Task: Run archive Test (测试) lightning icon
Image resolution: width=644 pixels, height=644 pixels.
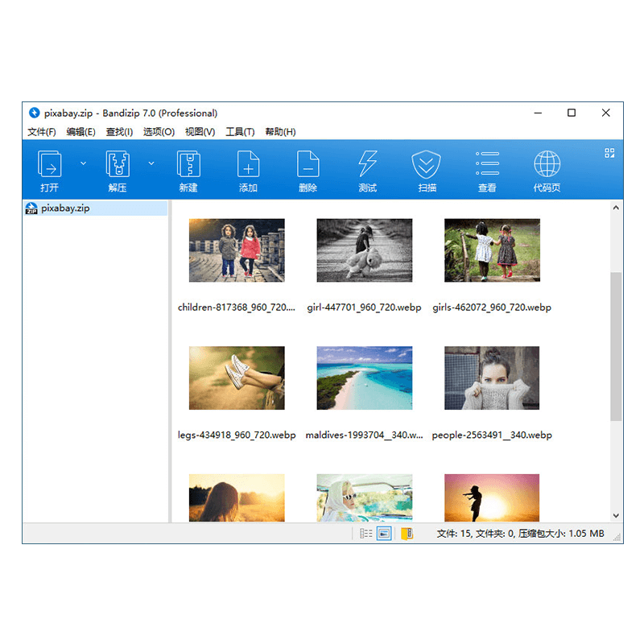Action: tap(367, 165)
